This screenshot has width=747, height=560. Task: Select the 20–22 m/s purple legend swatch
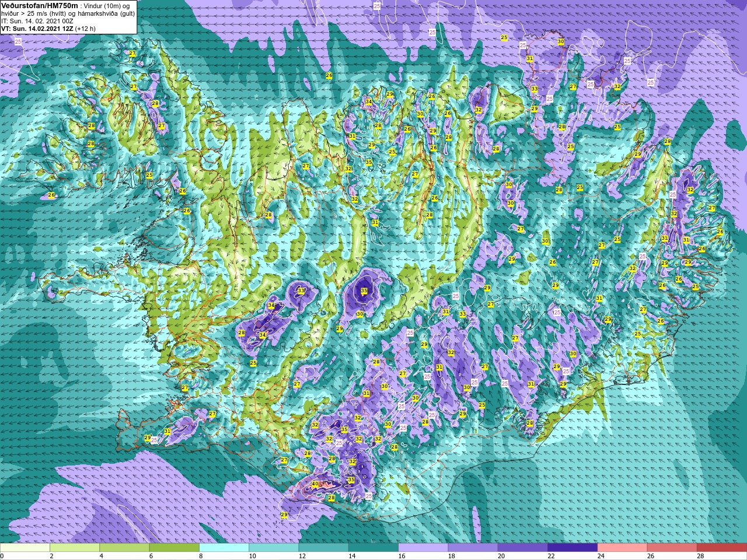[522, 548]
